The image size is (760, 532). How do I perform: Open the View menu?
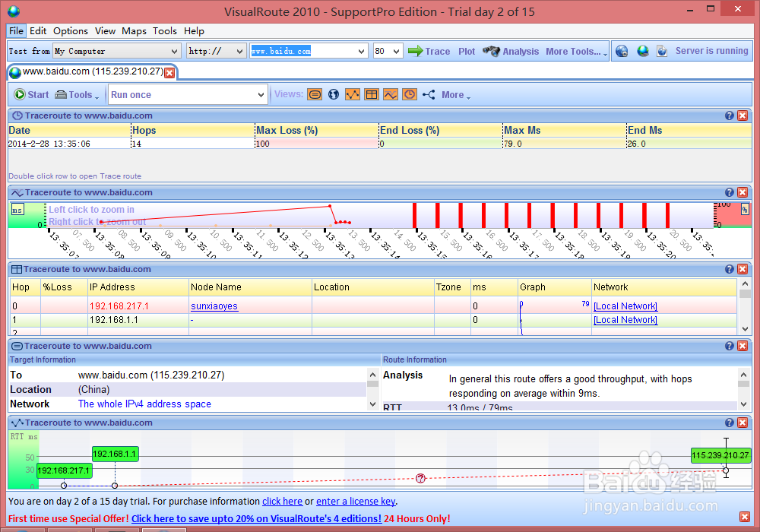(105, 30)
